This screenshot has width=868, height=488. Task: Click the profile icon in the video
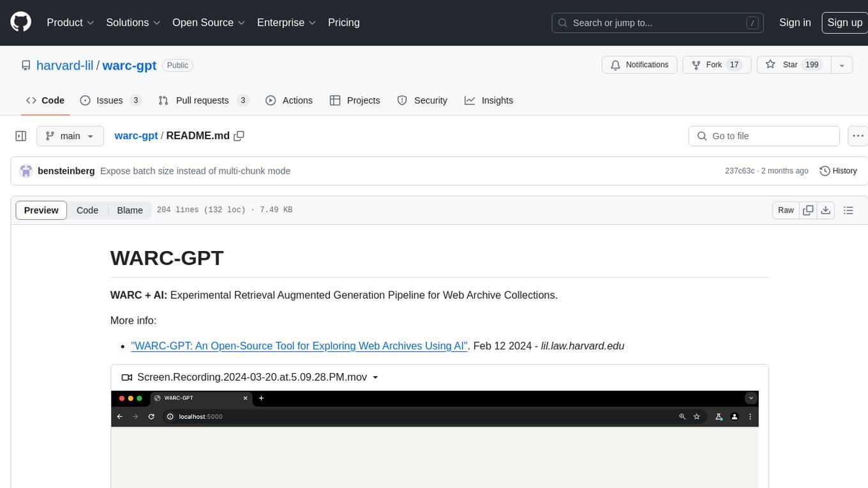click(x=735, y=416)
